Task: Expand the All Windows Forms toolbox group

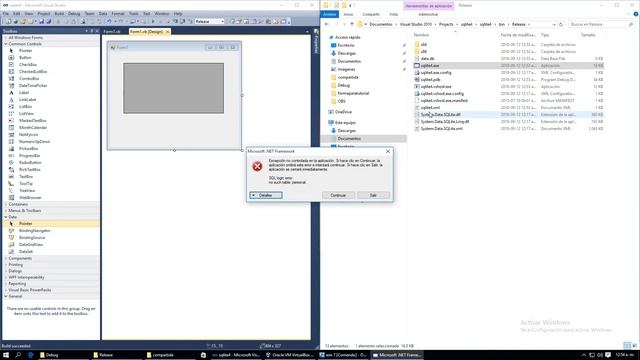Action: (6, 38)
